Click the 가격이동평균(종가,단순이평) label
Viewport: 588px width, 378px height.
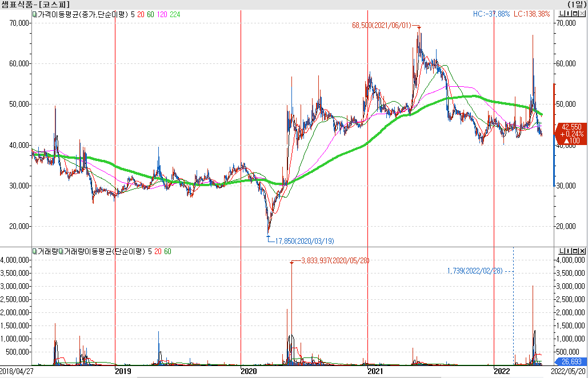[x=82, y=15]
